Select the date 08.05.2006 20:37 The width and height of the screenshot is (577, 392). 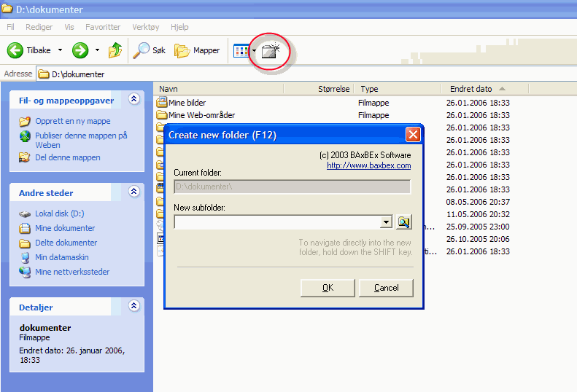pyautogui.click(x=478, y=202)
